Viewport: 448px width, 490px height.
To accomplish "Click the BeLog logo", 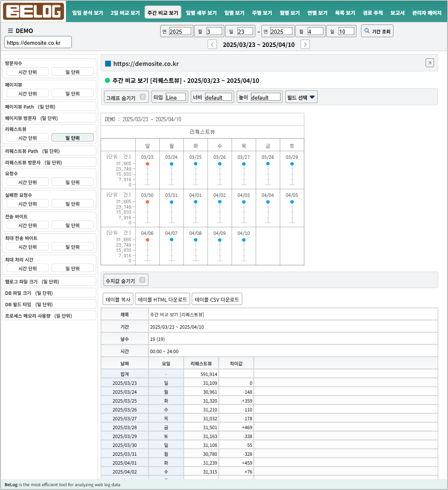I will point(33,11).
